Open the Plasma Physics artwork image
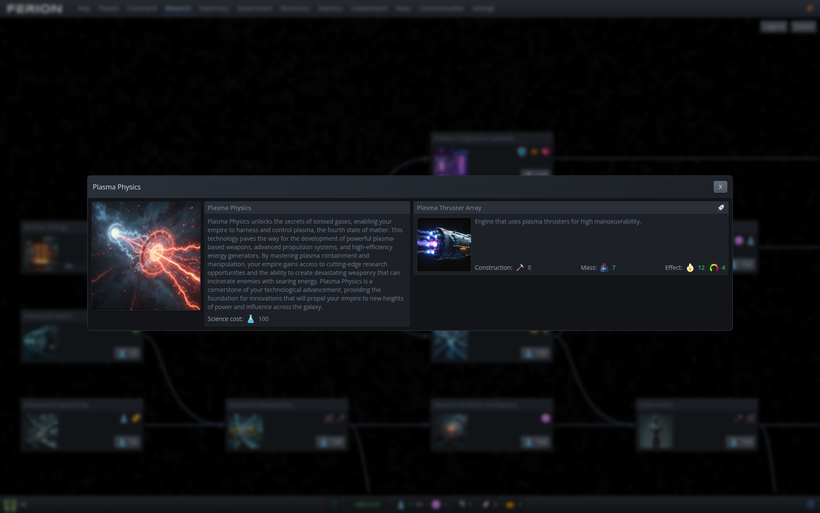The height and width of the screenshot is (513, 820). (x=146, y=256)
